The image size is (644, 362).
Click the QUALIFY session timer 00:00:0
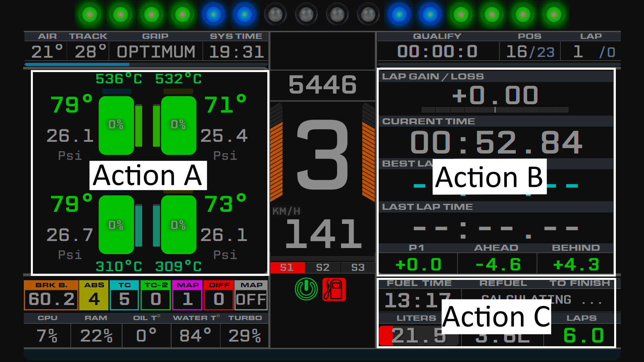(x=437, y=52)
